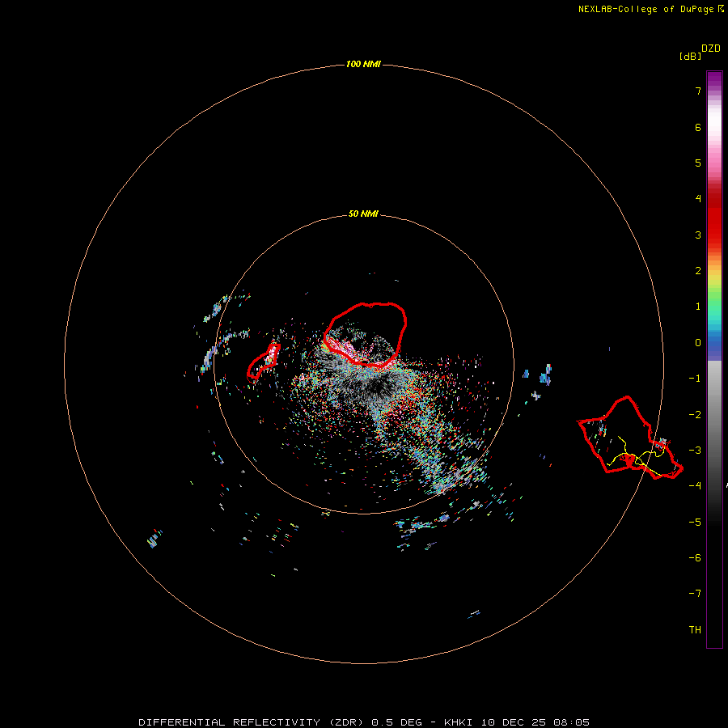Click the 2 value on color scale
728x728 pixels.
698,271
